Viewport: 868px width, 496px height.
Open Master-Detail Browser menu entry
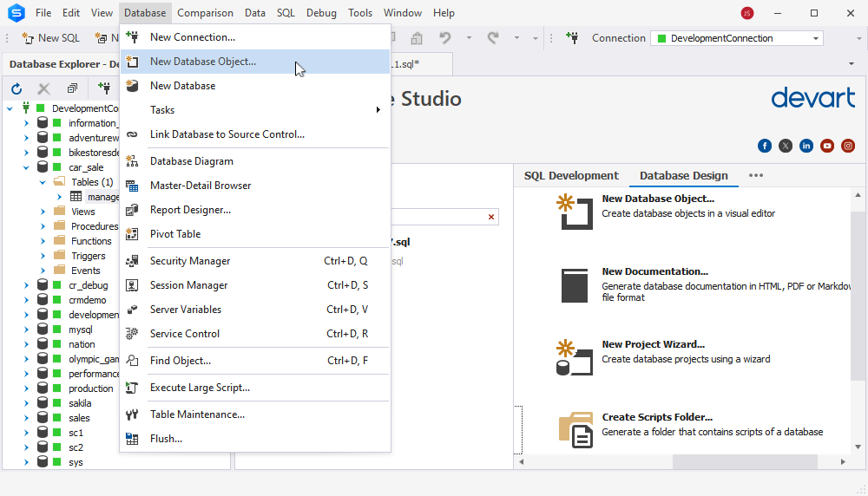[x=255, y=186]
